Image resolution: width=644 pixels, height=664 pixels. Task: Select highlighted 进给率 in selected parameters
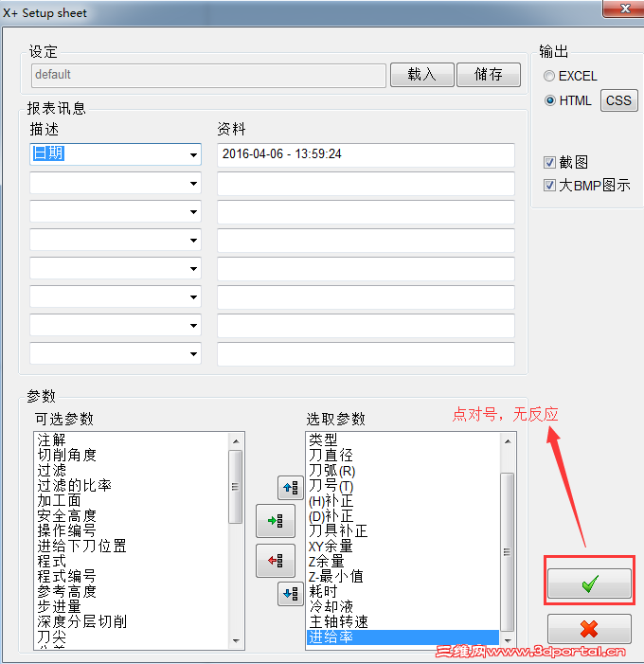point(402,637)
